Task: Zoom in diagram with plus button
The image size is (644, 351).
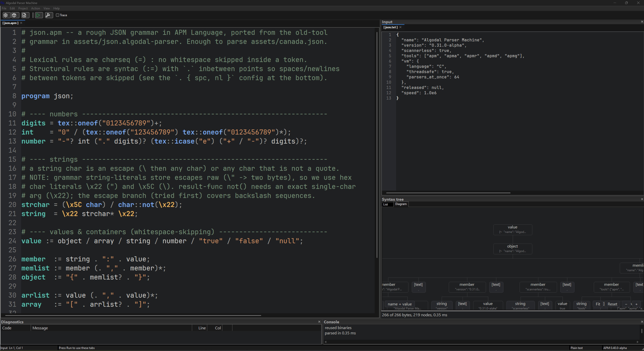Action: (x=636, y=304)
